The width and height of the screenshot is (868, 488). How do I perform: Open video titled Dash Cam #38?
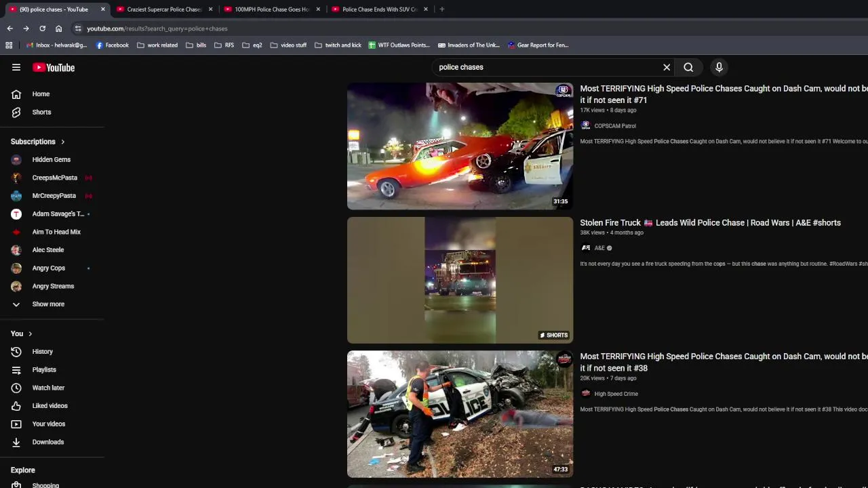(724, 362)
